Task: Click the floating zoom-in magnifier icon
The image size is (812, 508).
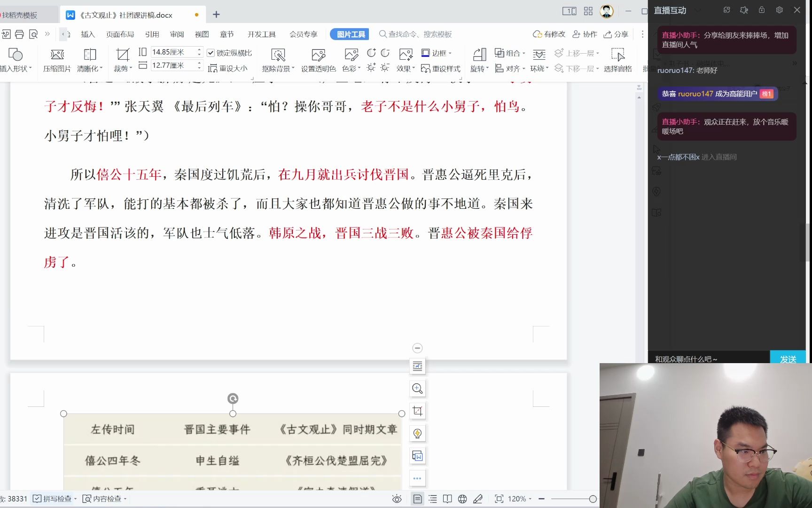Action: click(x=417, y=389)
